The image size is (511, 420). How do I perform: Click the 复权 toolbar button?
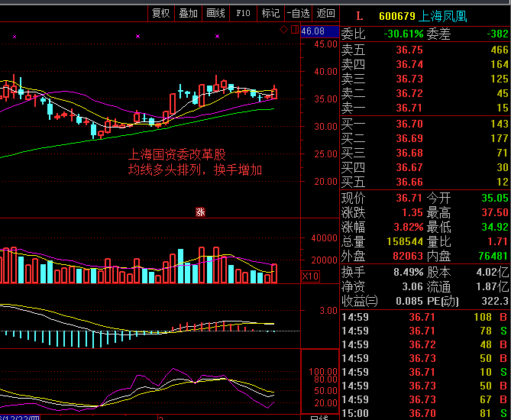point(160,13)
